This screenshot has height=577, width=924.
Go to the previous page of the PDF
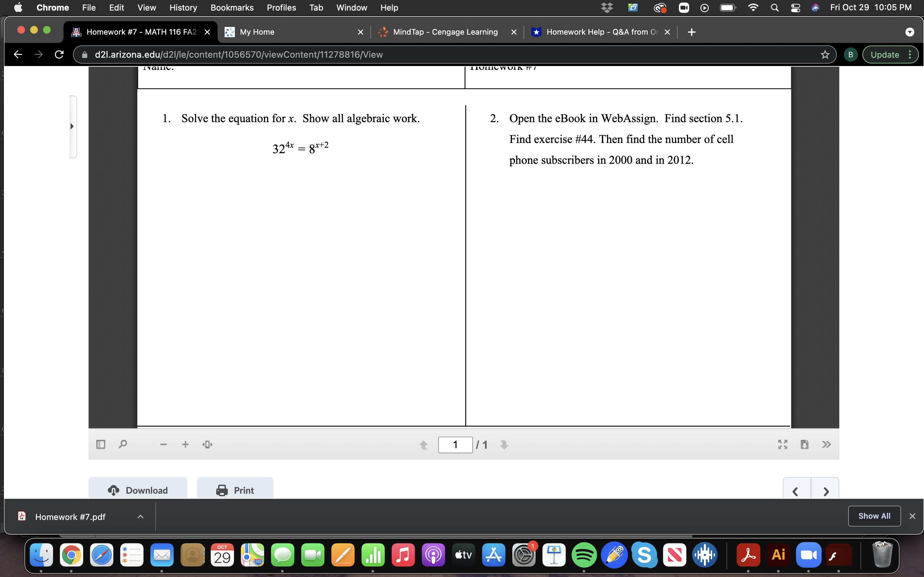tap(424, 444)
